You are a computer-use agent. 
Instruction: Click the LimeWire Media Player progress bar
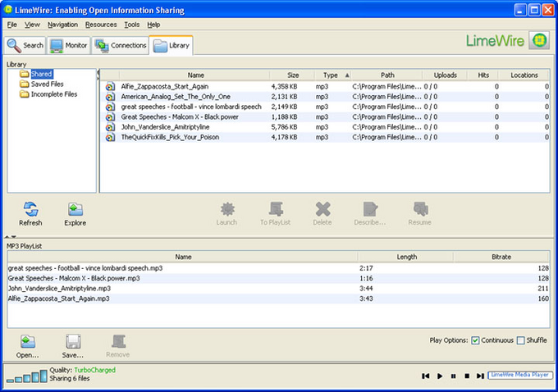(x=520, y=375)
